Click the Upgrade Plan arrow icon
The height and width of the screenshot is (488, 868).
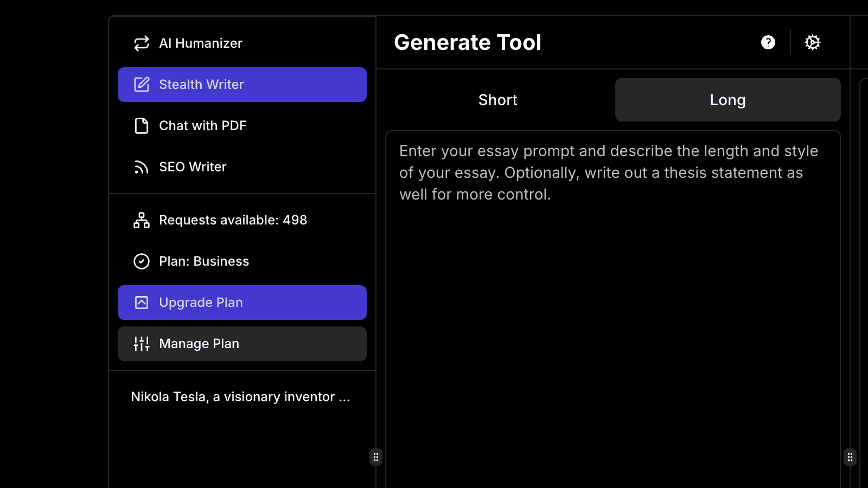click(x=141, y=302)
